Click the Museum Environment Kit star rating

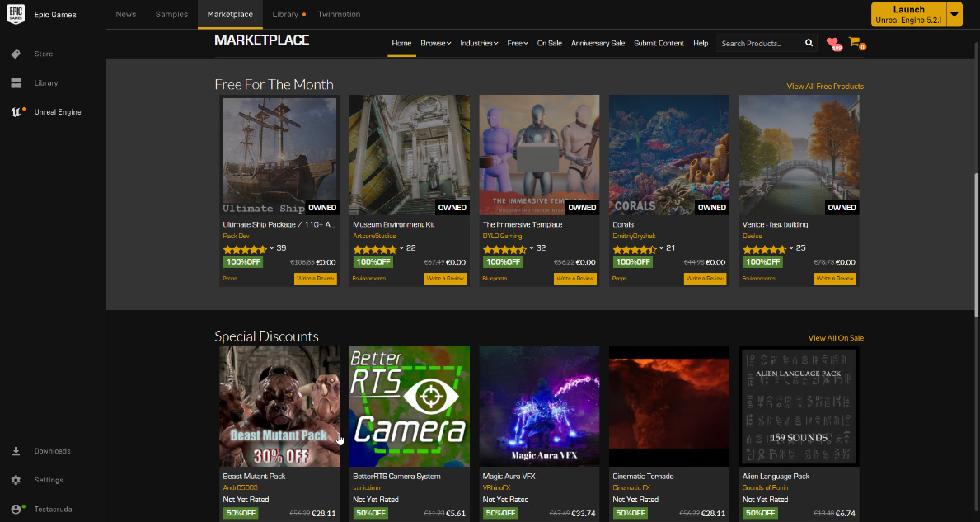pos(374,249)
